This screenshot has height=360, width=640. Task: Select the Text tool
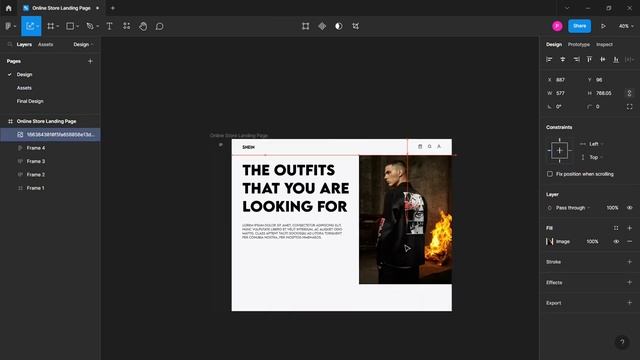109,26
